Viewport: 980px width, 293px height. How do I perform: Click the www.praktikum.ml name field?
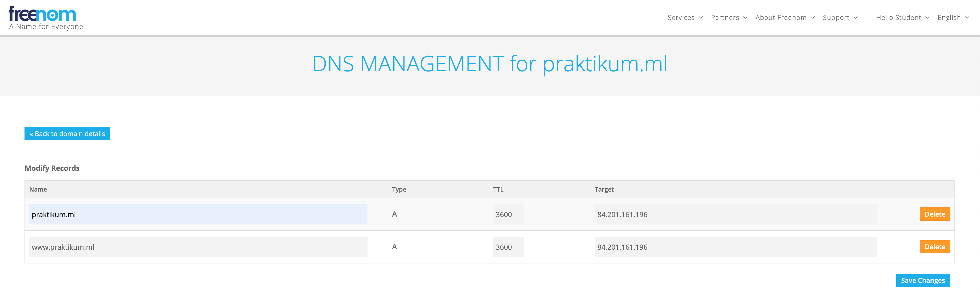[198, 247]
